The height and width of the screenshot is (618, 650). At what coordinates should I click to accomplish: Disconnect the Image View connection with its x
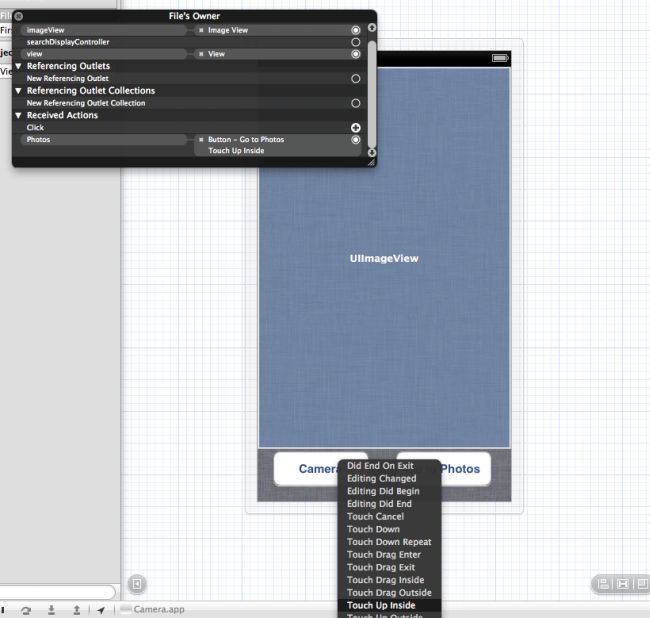(x=201, y=30)
